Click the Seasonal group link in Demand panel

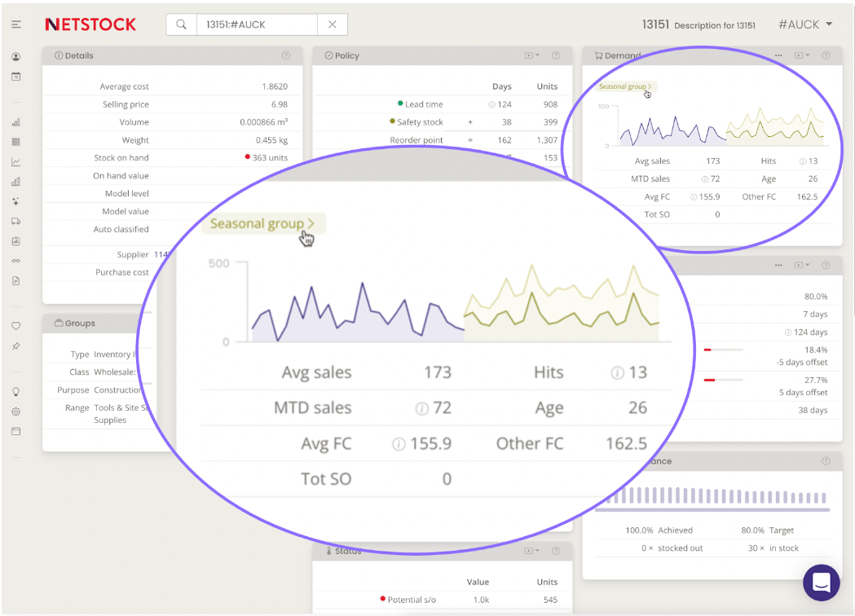coord(625,86)
